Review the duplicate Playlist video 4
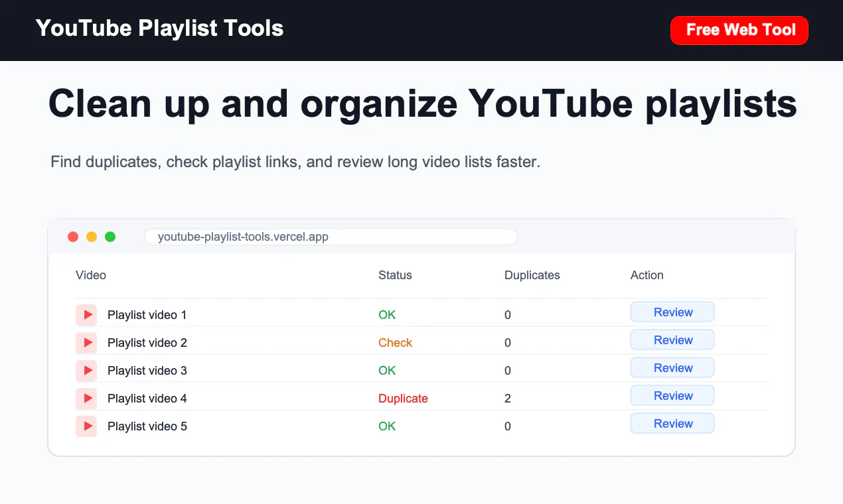 672,396
